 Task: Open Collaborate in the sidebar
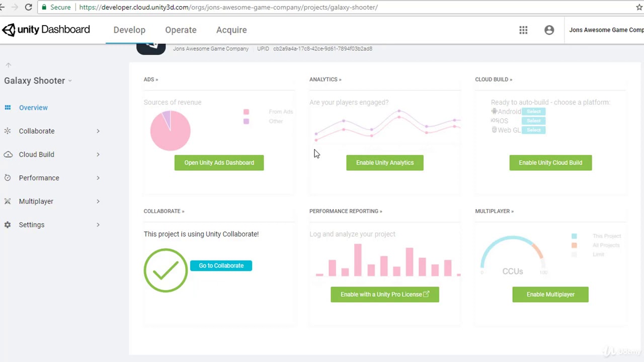coord(37,131)
